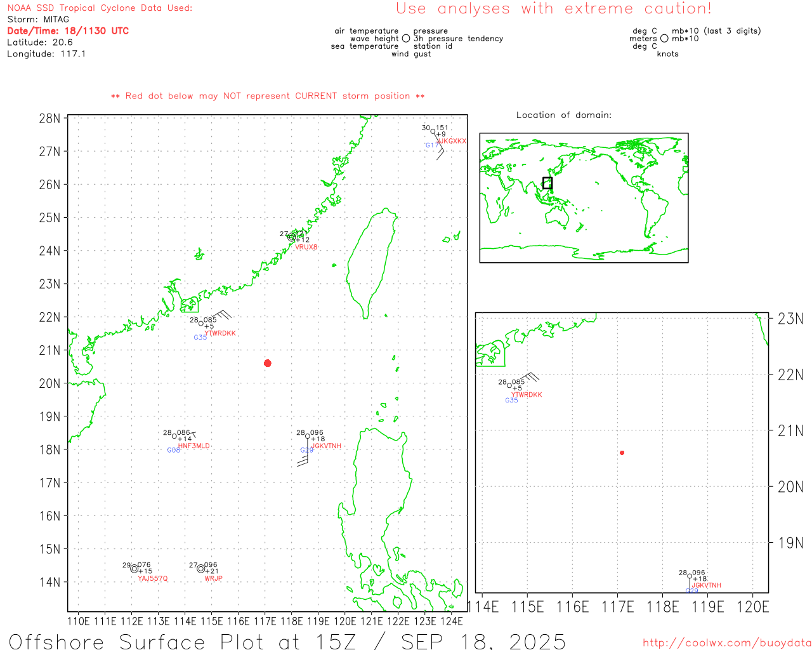Viewport: 812px width, 650px height.
Task: Click 'station id' legend label
Action: [x=433, y=46]
